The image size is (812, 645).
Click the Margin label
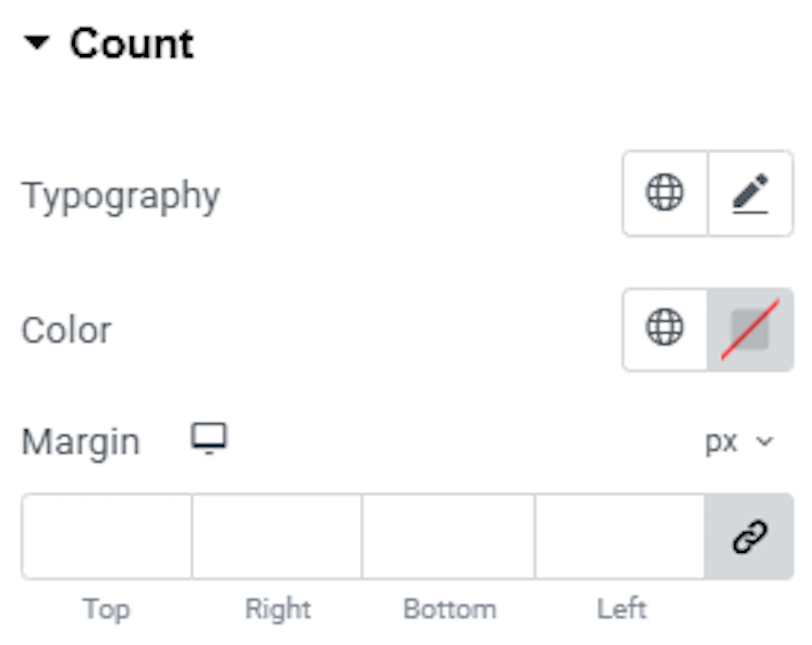[81, 443]
